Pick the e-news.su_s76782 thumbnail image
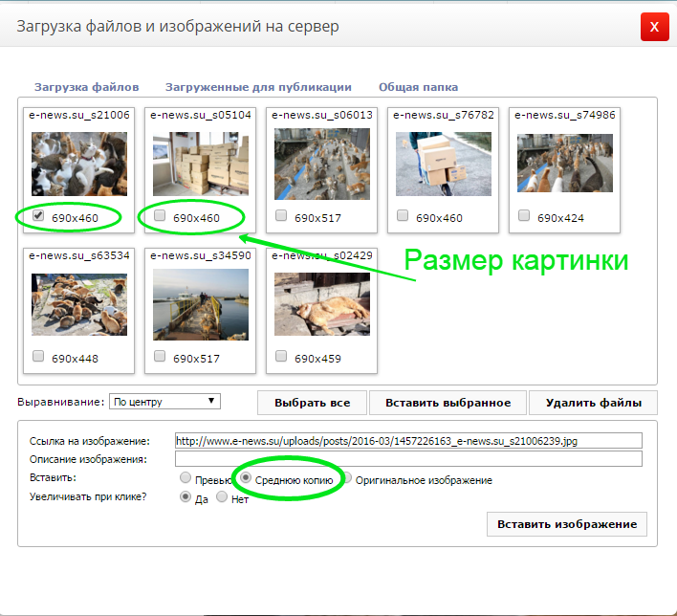The height and width of the screenshot is (616, 677). [443, 165]
